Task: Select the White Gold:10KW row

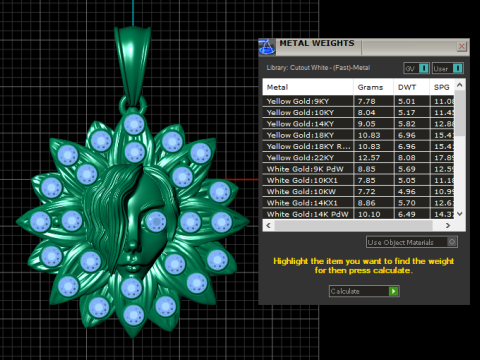Action: coord(358,192)
